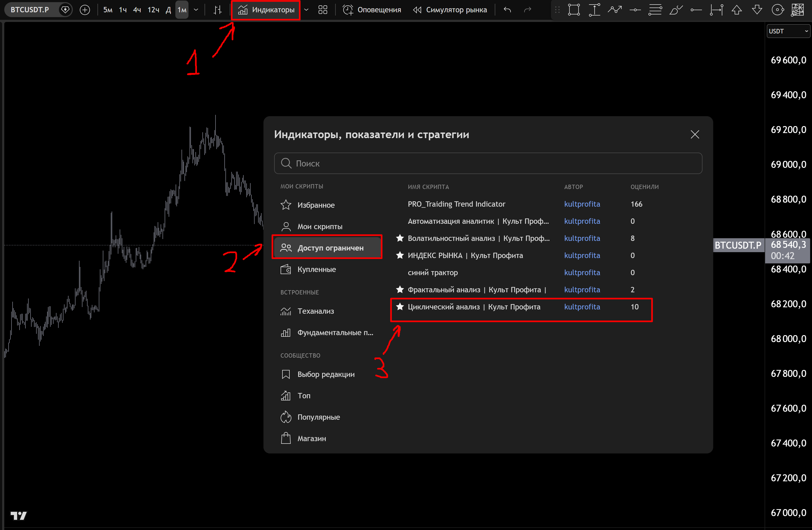Select the rectangle drawing tool icon
Viewport: 812px width, 530px height.
coord(574,10)
